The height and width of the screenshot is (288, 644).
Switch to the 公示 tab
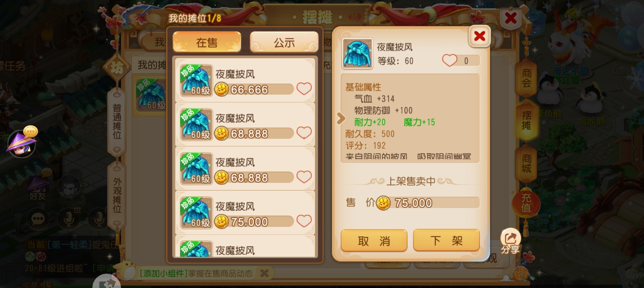coord(284,42)
